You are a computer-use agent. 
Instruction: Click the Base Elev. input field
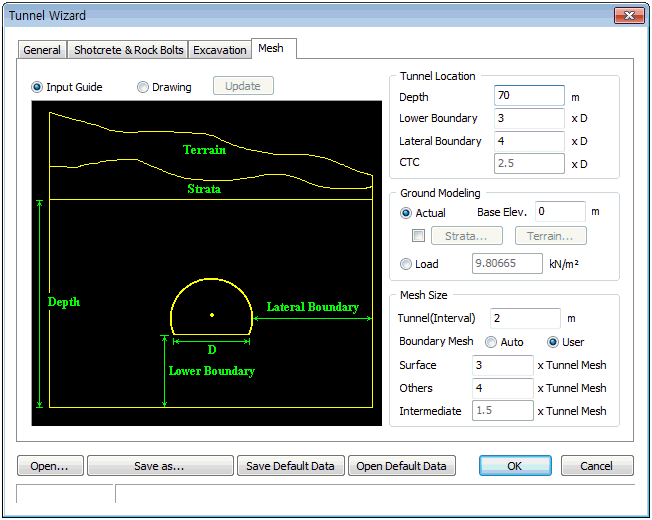click(x=560, y=212)
